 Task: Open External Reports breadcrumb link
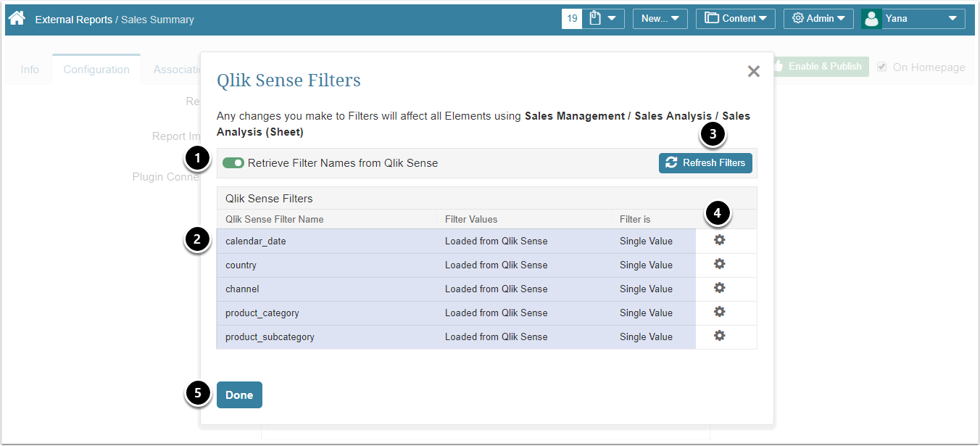point(73,20)
